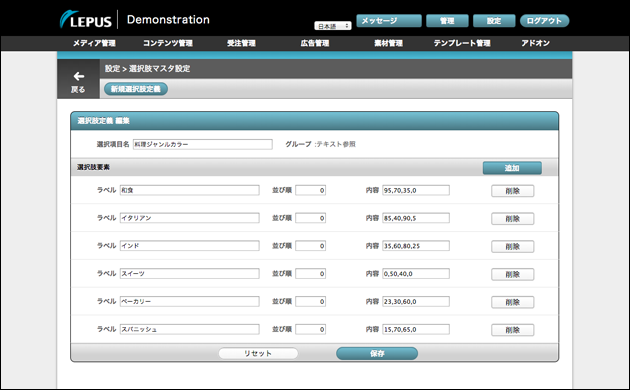Open the 広告管理 menu
Image resolution: width=630 pixels, height=390 pixels.
(315, 43)
